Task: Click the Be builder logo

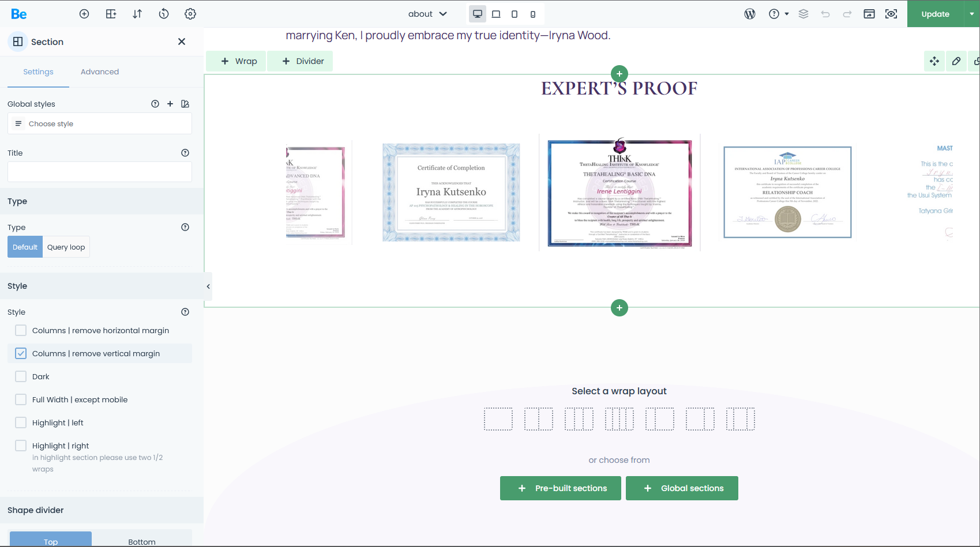Action: coord(18,14)
